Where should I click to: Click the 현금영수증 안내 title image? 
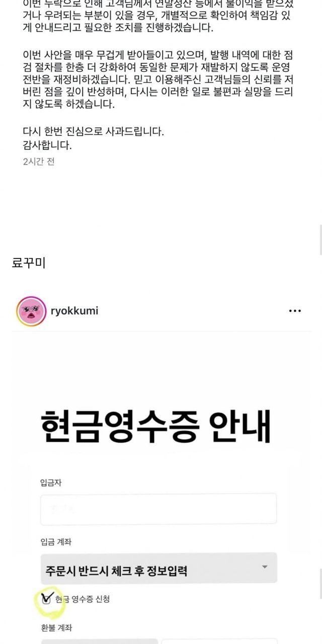(x=155, y=425)
